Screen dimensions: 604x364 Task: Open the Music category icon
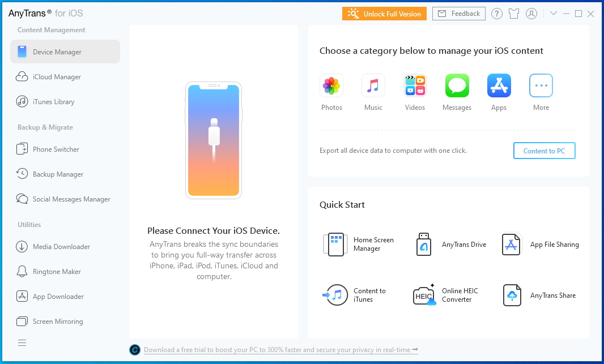click(x=373, y=85)
